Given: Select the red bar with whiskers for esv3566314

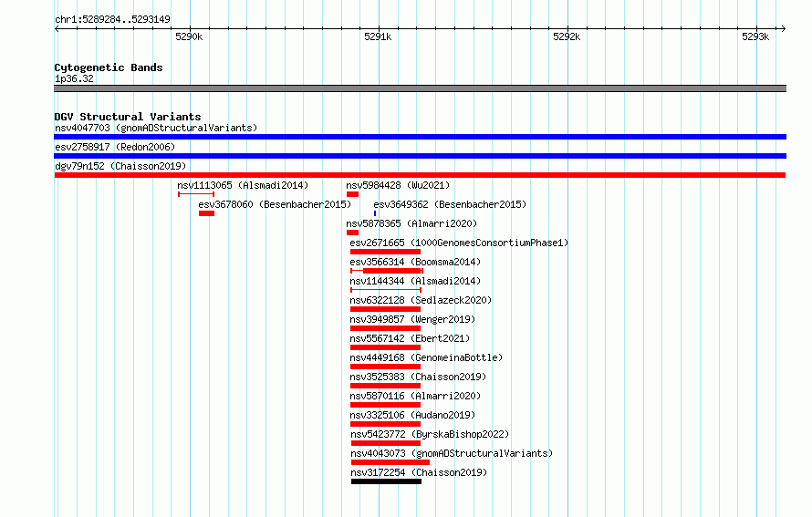Looking at the screenshot, I should tap(387, 271).
